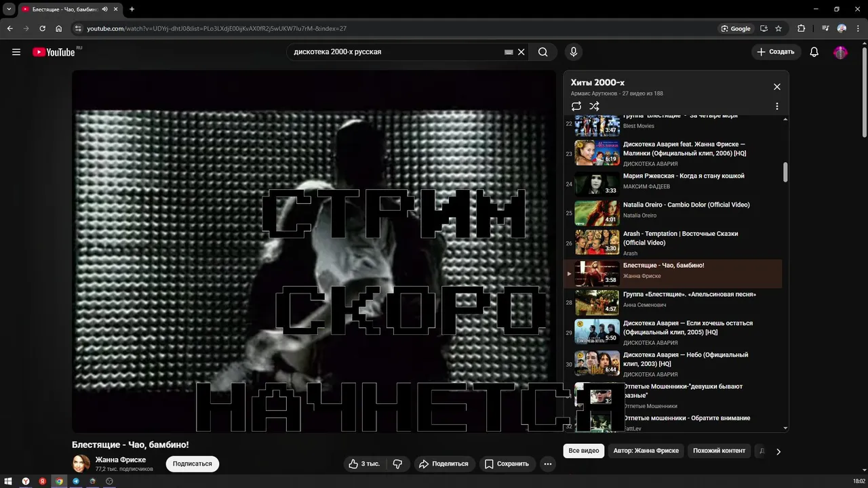Show more chips with right arrow
The height and width of the screenshot is (488, 868).
pyautogui.click(x=778, y=451)
